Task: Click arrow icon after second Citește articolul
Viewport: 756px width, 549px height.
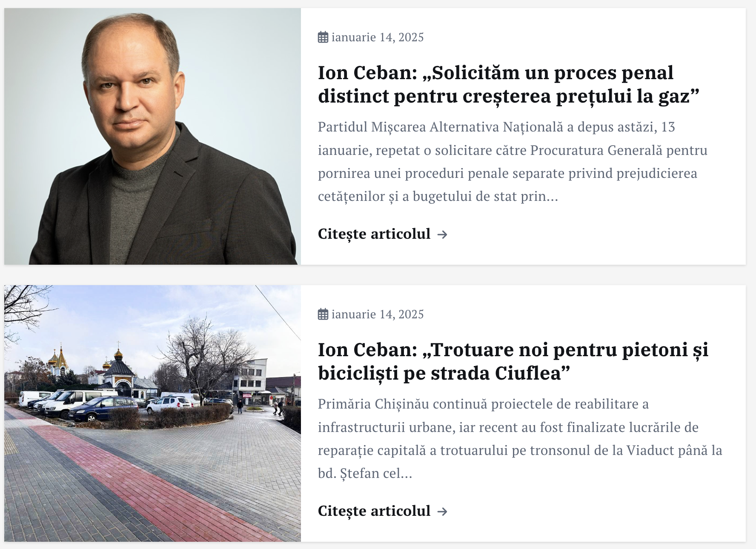Action: pos(443,512)
